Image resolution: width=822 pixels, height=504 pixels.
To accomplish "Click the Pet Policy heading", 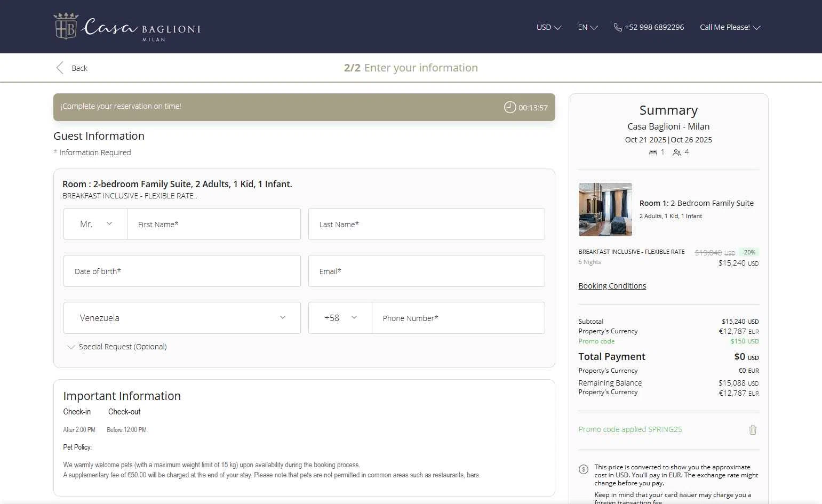I will [x=77, y=447].
